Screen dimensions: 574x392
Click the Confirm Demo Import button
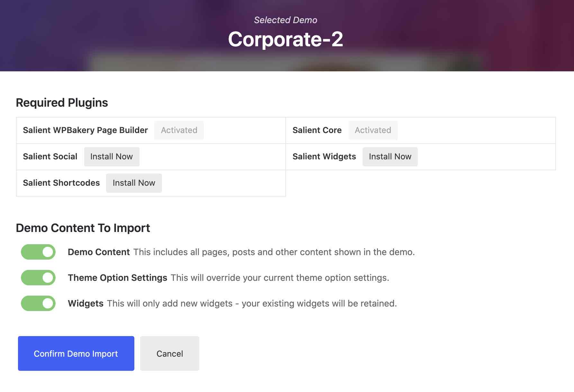coord(76,353)
